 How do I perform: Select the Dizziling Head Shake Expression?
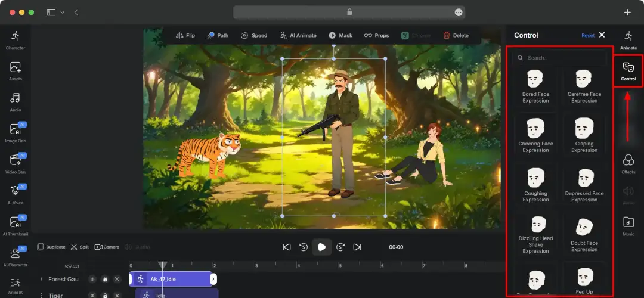pos(535,235)
